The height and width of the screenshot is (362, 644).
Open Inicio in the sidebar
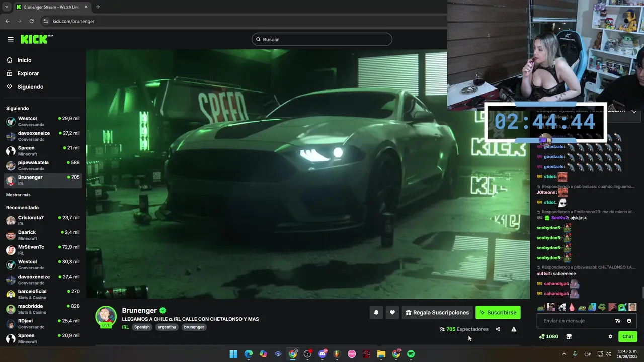tap(24, 60)
